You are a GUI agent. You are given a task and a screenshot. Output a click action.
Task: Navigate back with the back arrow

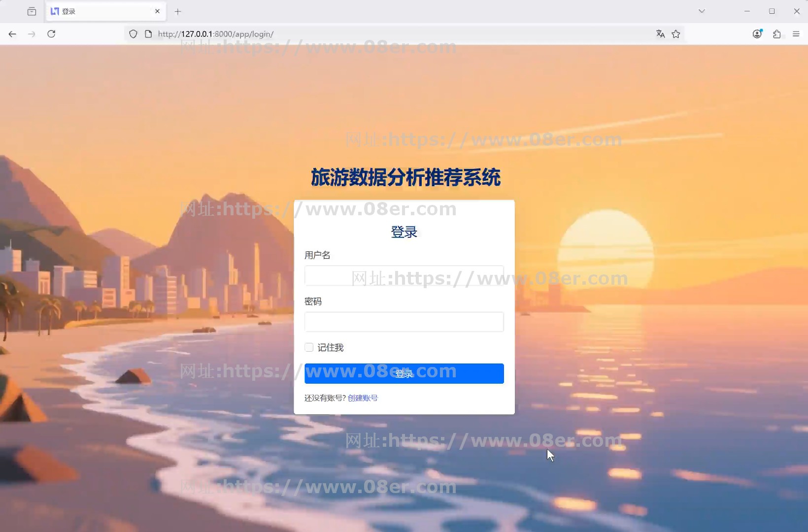[x=12, y=34]
